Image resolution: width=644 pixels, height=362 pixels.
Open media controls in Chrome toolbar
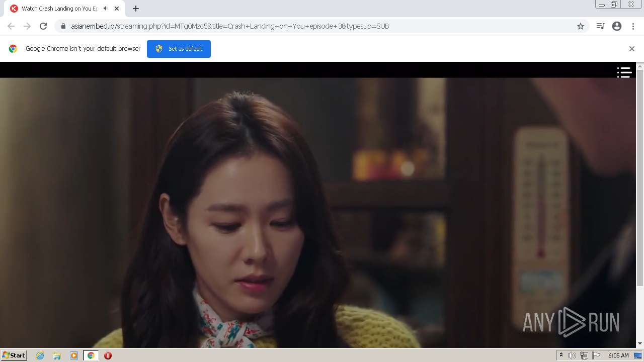[x=600, y=26]
